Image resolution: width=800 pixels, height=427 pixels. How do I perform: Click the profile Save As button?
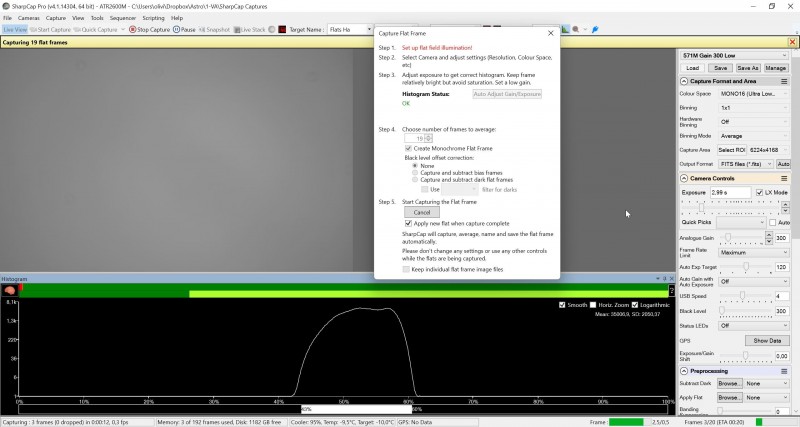[747, 68]
